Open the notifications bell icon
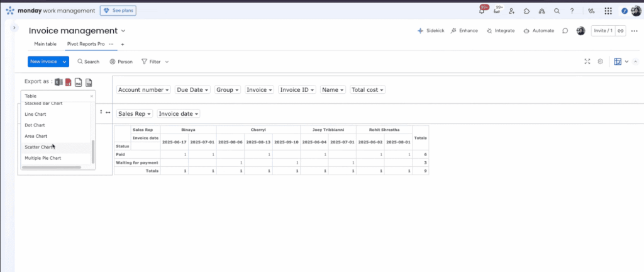This screenshot has height=272, width=644. point(482,11)
